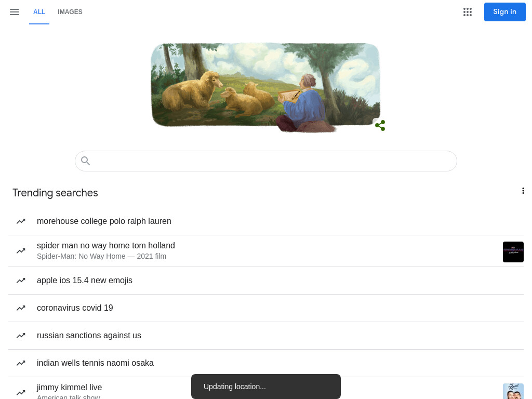
Task: Click the Spider-Man movie thumbnail
Action: [x=513, y=252]
